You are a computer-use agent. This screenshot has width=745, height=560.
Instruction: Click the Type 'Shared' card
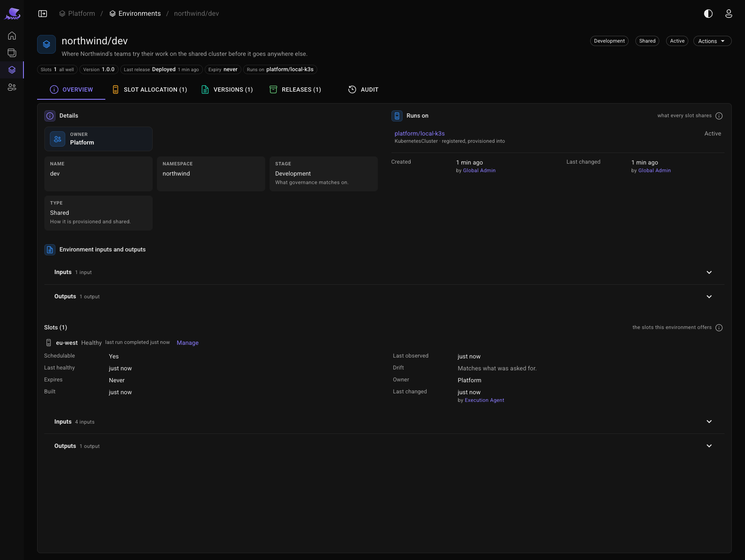click(99, 213)
